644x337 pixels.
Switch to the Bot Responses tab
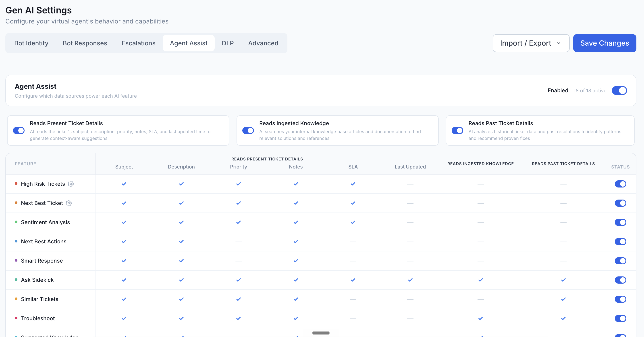pyautogui.click(x=85, y=43)
